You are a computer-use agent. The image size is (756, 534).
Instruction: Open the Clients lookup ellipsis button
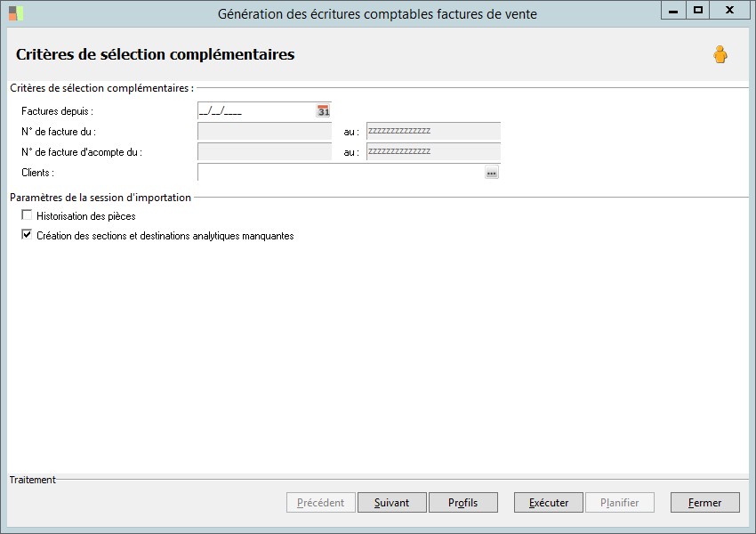click(492, 173)
